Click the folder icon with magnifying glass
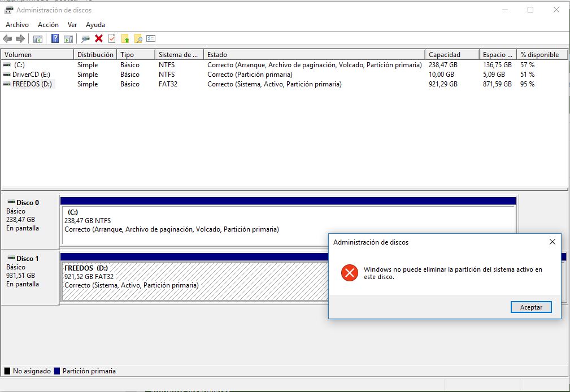Image resolution: width=570 pixels, height=392 pixels. (138, 39)
